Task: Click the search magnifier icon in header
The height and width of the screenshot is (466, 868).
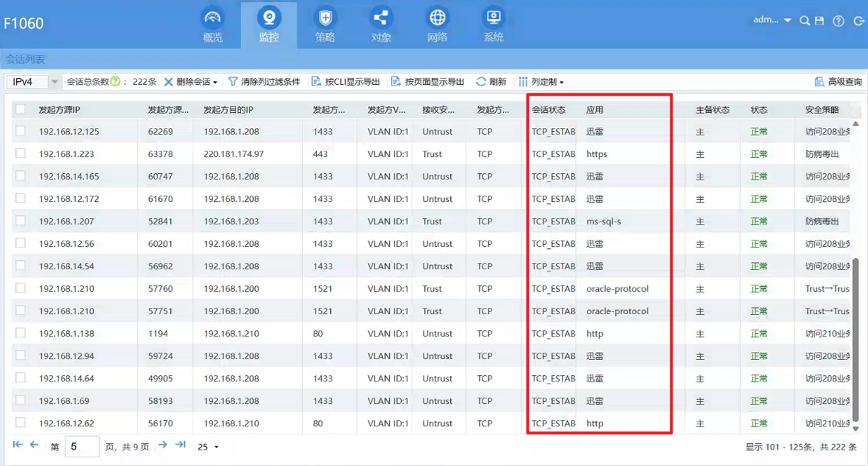Action: coord(805,21)
